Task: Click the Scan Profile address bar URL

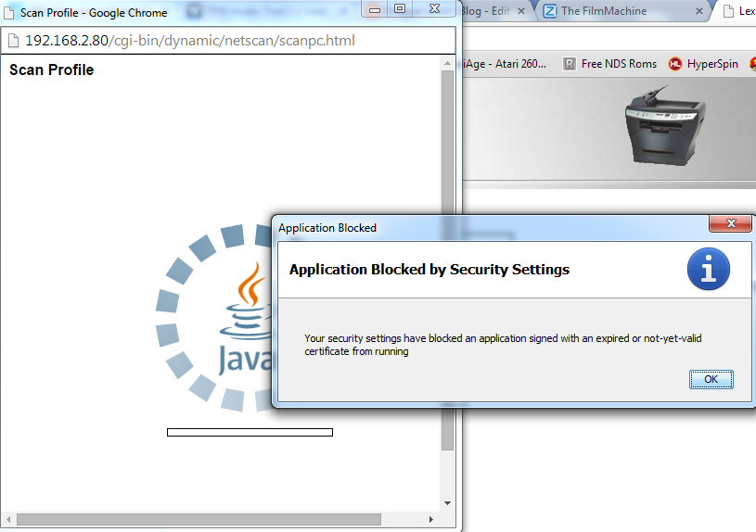Action: (x=190, y=41)
